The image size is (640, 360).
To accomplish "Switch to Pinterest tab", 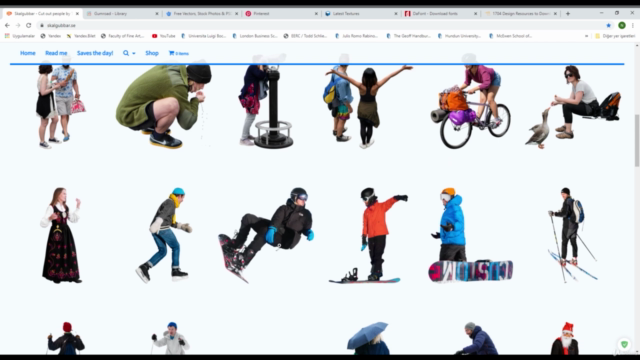I will click(281, 13).
